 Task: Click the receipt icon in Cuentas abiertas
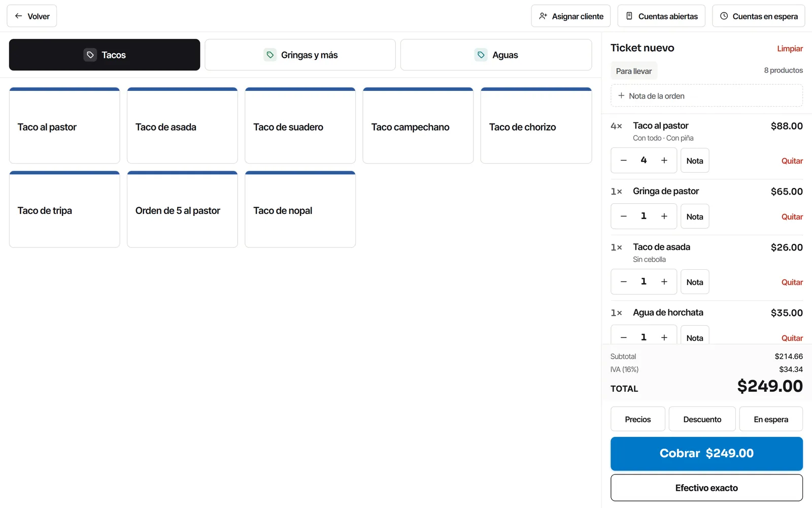coord(629,16)
